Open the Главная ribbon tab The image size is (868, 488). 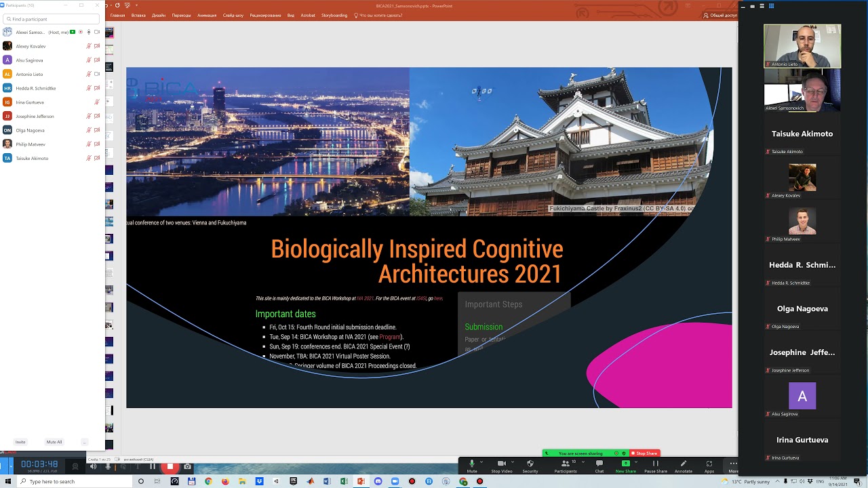[117, 15]
